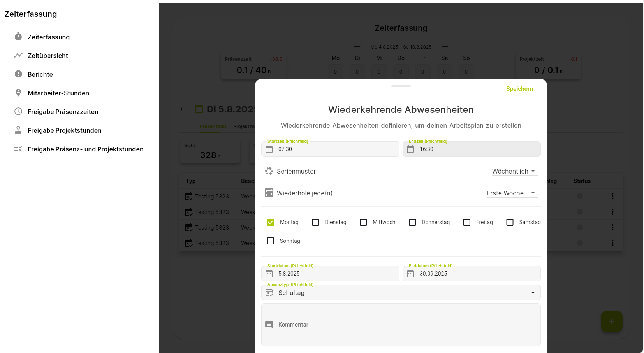Click the Mitarbeiter-Stunden pin icon
Screen dimensions: 644x353
click(18, 93)
